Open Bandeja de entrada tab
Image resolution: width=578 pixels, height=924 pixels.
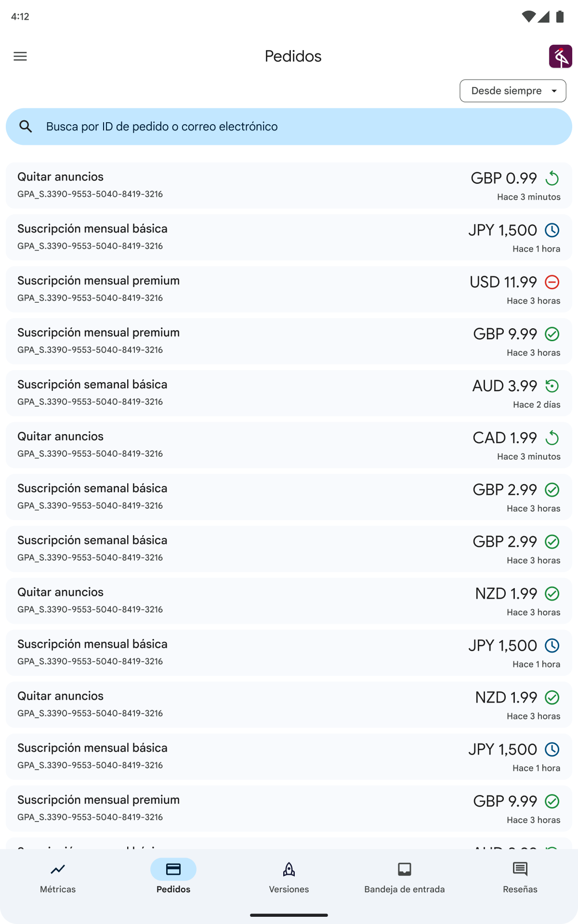coord(405,877)
